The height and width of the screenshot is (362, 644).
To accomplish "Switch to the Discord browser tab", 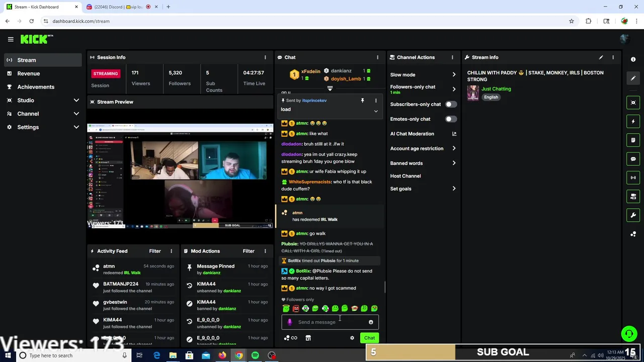I will point(121,7).
